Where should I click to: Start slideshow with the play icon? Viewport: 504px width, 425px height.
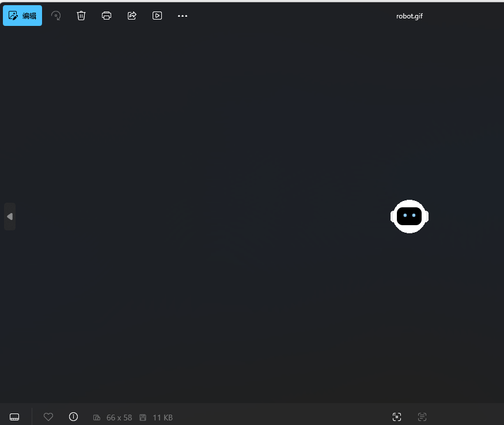coord(157,16)
